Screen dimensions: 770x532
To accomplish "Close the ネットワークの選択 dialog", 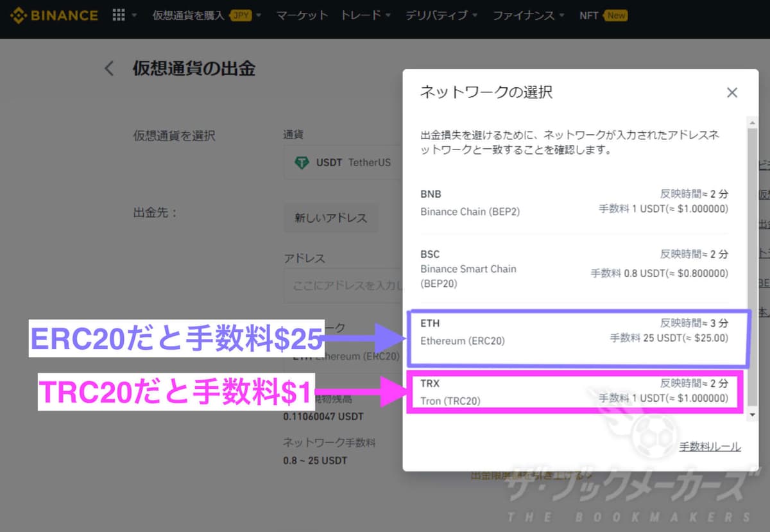I will coord(732,93).
